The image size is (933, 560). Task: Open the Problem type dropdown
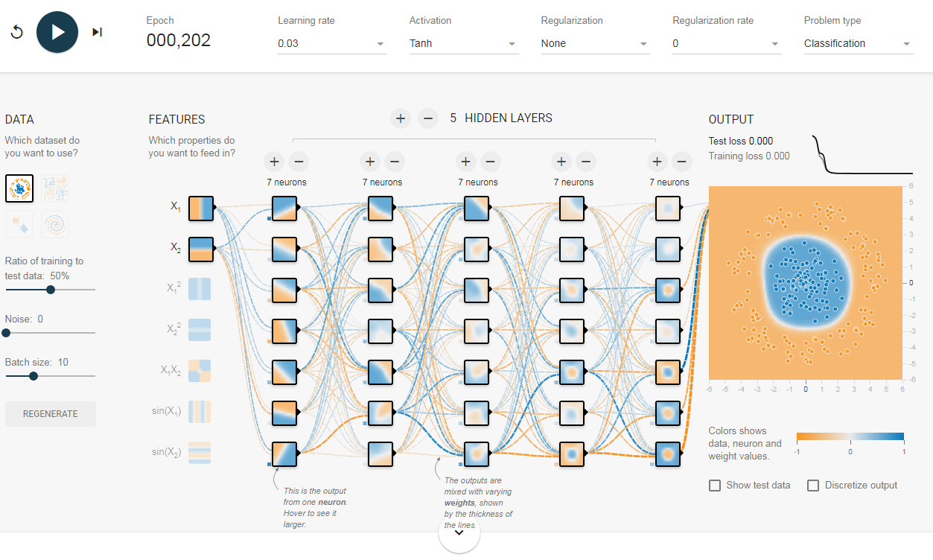tap(857, 44)
